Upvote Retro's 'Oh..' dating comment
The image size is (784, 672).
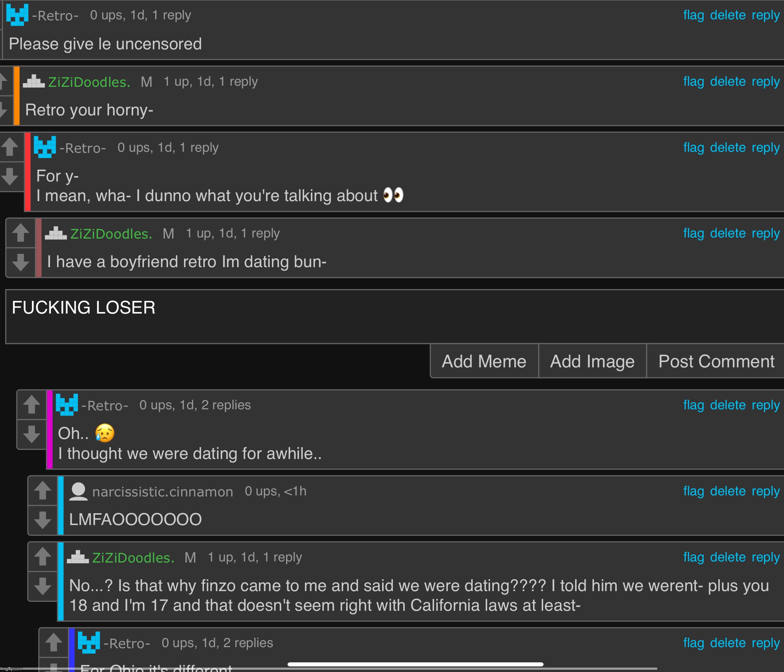32,404
